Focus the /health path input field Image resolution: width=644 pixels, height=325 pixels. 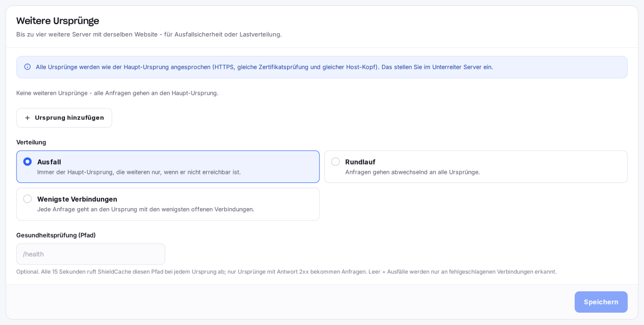coord(91,254)
